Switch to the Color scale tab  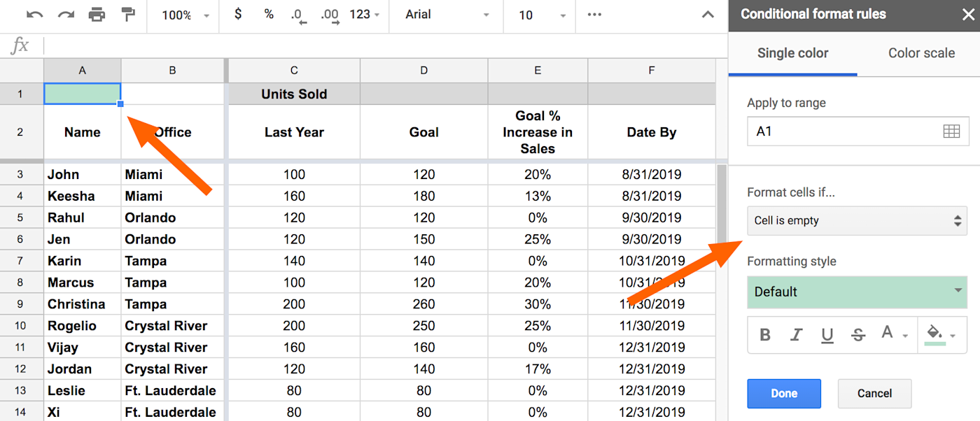click(921, 53)
